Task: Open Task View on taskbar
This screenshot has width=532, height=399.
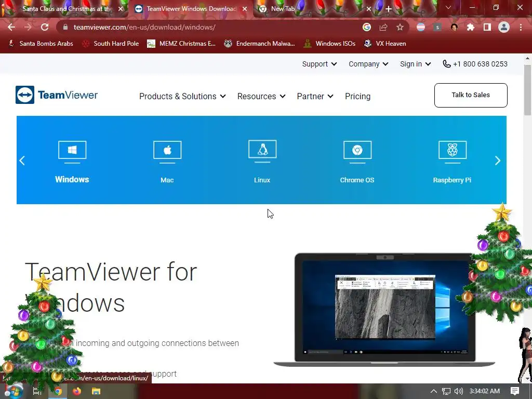Action: click(x=37, y=391)
